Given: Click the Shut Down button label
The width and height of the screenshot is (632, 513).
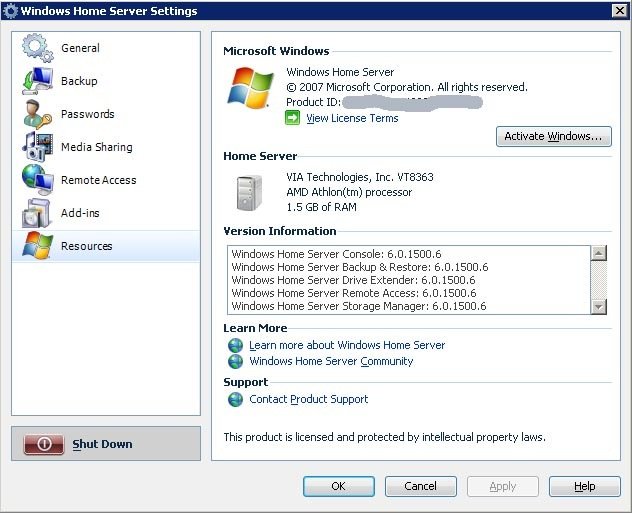Looking at the screenshot, I should click(102, 444).
